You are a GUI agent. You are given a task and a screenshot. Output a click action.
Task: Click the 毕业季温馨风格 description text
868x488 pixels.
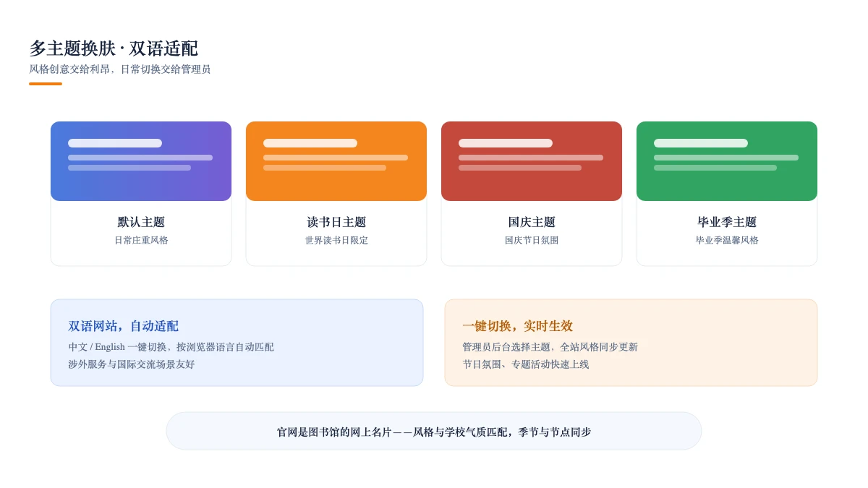(x=727, y=240)
